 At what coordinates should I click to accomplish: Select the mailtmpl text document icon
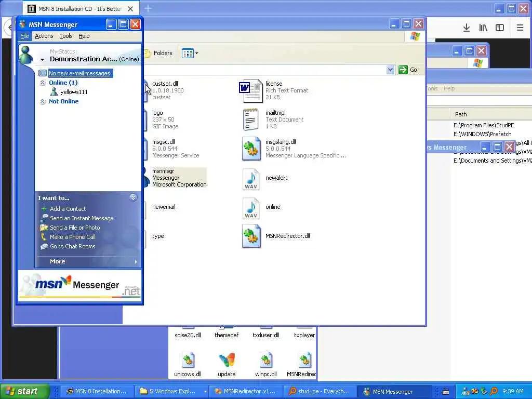[251, 119]
